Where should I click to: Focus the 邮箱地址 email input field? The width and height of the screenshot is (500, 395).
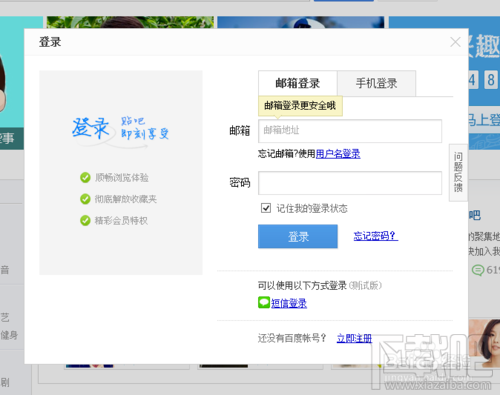(350, 131)
